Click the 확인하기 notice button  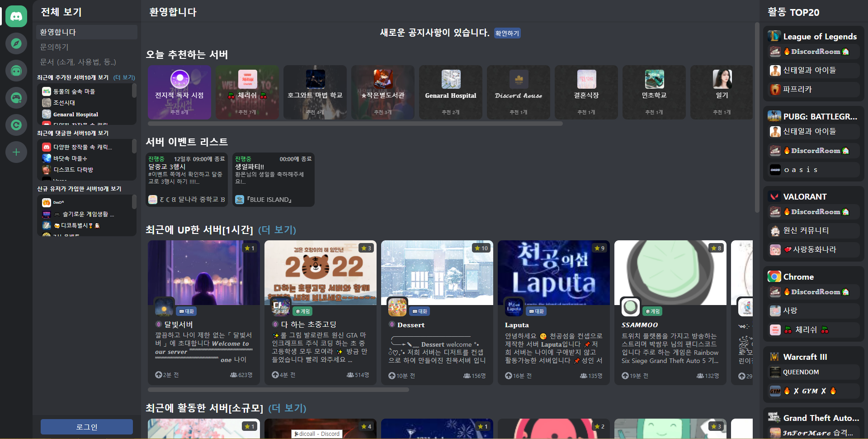507,33
